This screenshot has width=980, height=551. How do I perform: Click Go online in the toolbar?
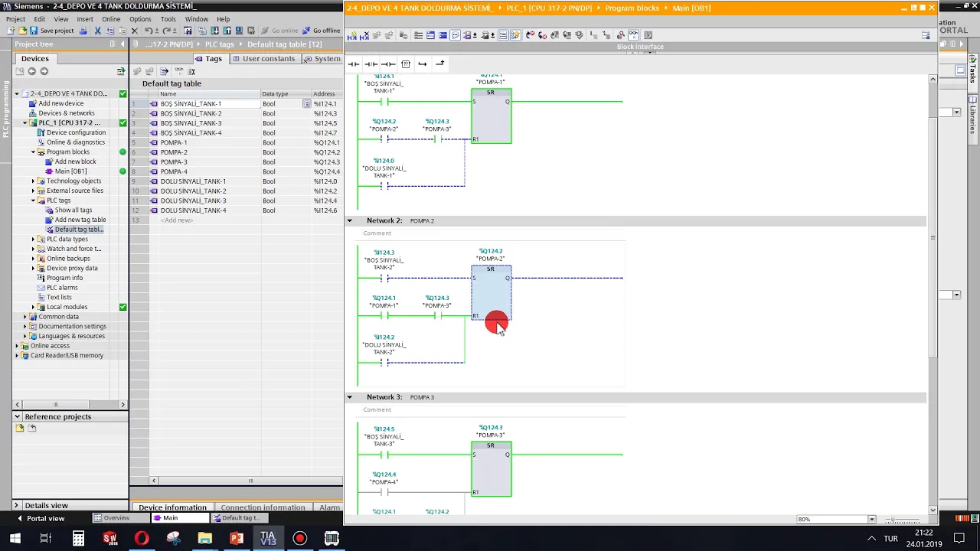[279, 31]
